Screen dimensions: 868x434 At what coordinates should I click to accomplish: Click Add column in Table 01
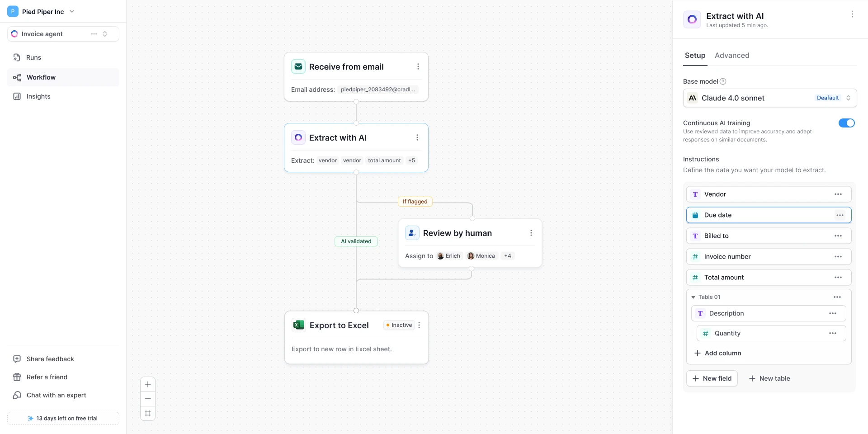(x=718, y=353)
